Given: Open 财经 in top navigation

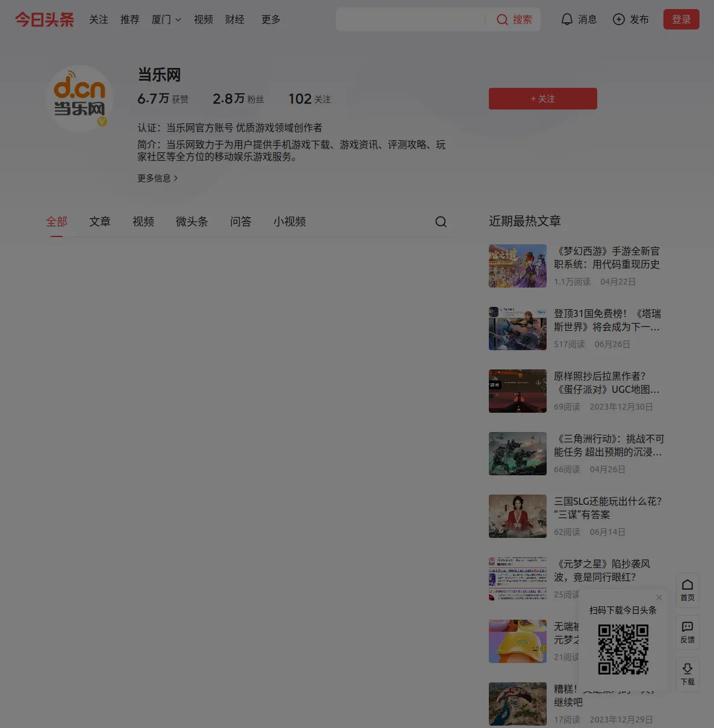Looking at the screenshot, I should (235, 20).
